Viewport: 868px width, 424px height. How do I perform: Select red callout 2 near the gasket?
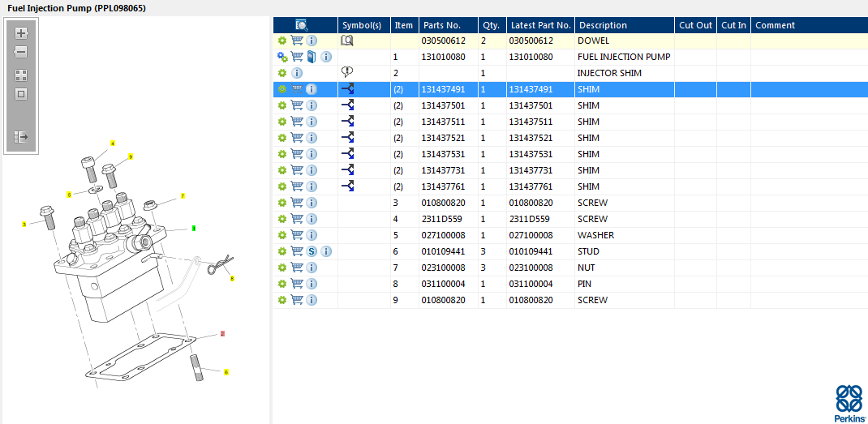tap(222, 334)
